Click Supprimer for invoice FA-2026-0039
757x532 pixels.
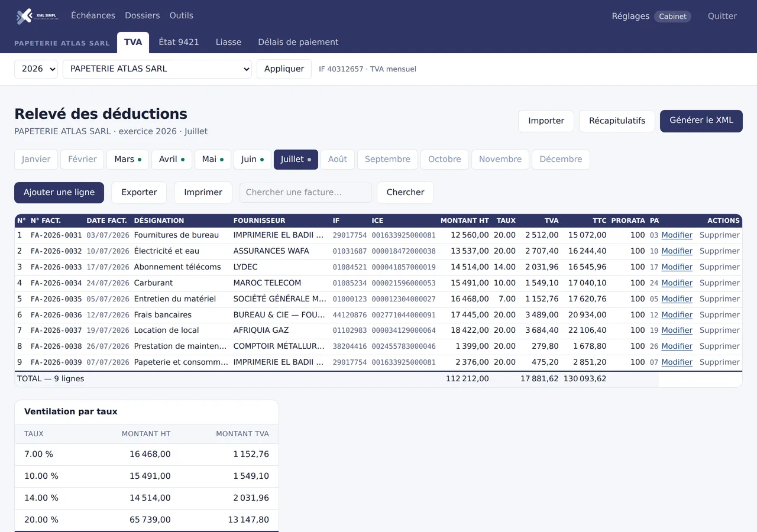coord(720,362)
